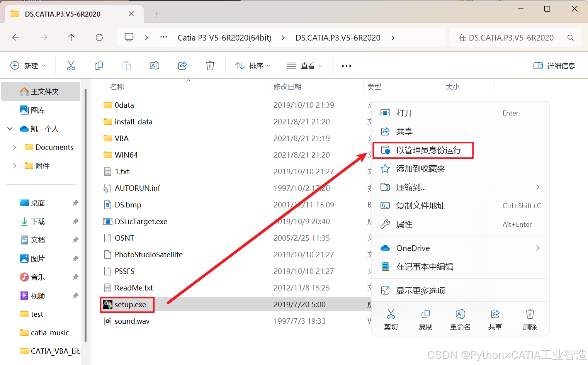Viewport: 588px width, 365px height.
Task: Open the 排序 (Sort) dropdown
Action: (253, 66)
